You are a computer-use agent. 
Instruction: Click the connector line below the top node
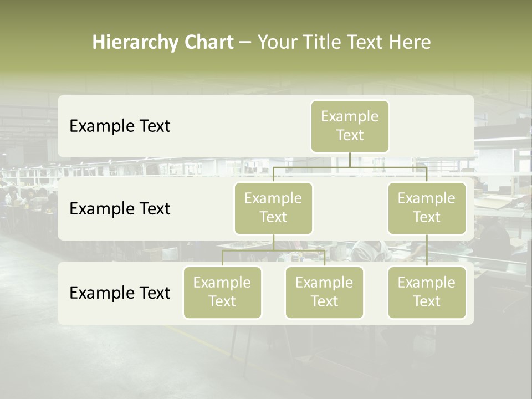click(350, 161)
